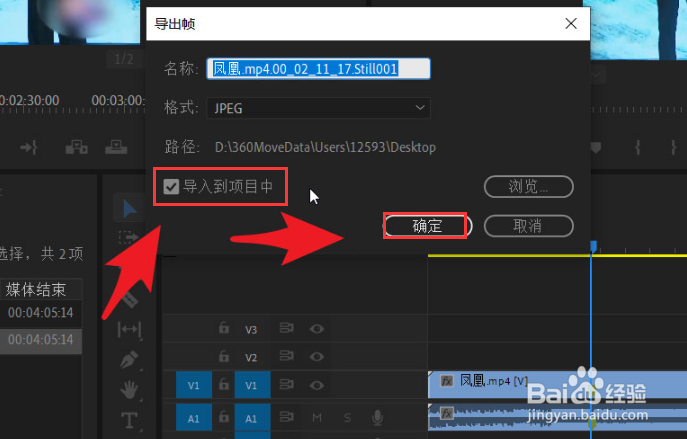Hide track V2 with its eye icon
The image size is (687, 439).
(317, 357)
